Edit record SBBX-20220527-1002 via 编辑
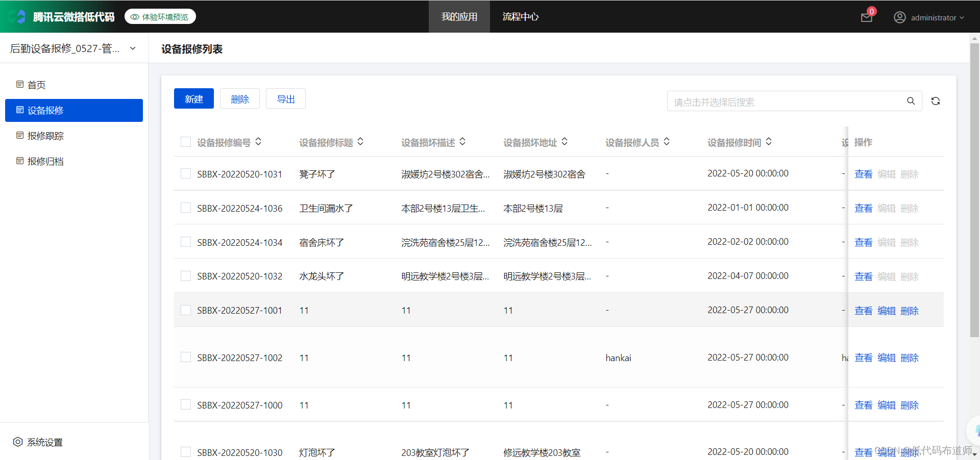 click(887, 357)
